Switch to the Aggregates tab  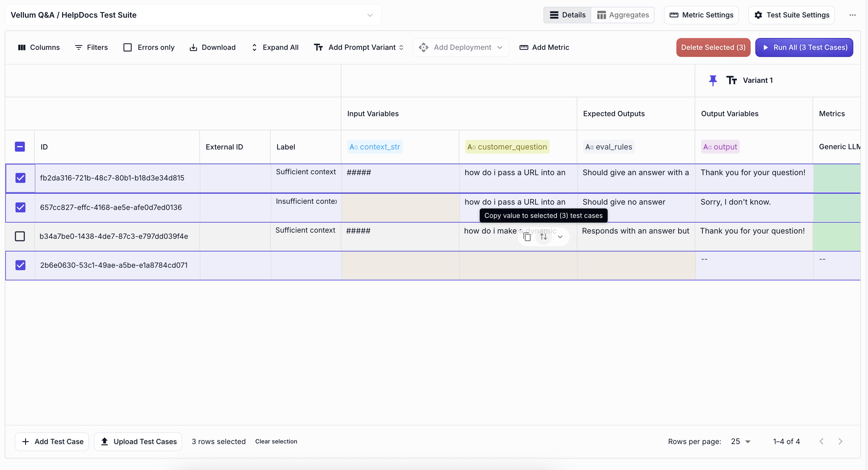(x=622, y=15)
